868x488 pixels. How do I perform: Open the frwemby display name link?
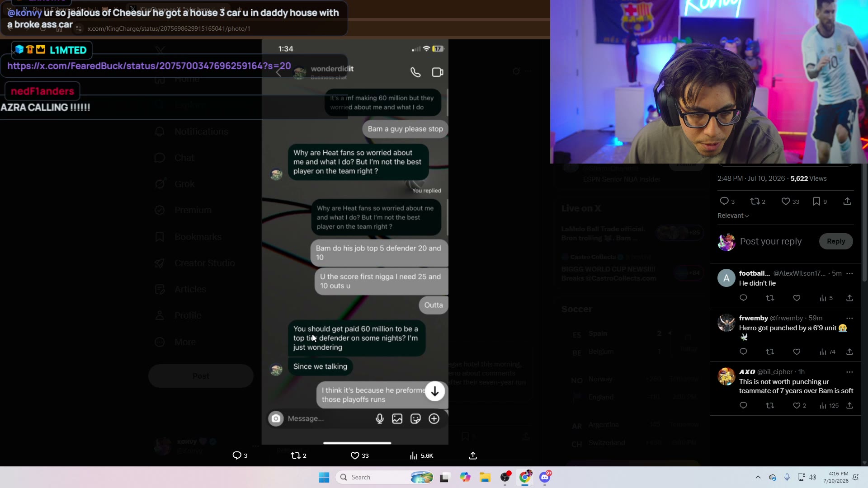click(753, 318)
